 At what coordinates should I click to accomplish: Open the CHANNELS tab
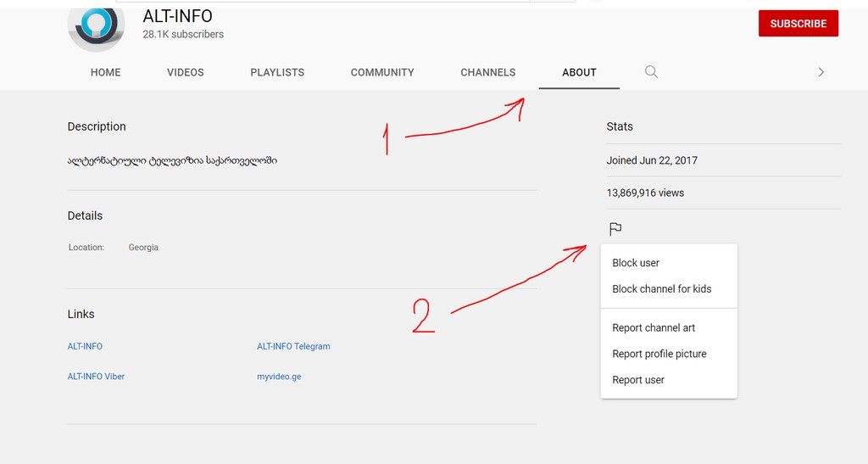[x=488, y=73]
